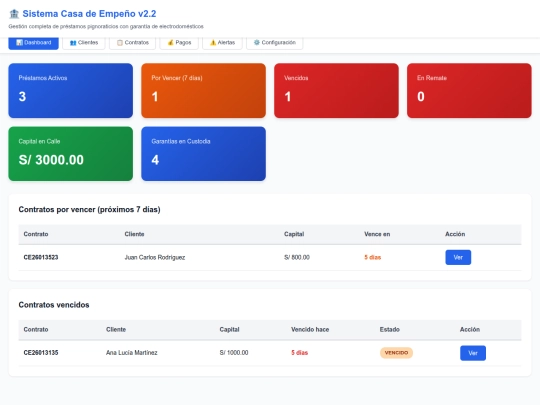Click the Garantías en Custodia card

tap(204, 154)
